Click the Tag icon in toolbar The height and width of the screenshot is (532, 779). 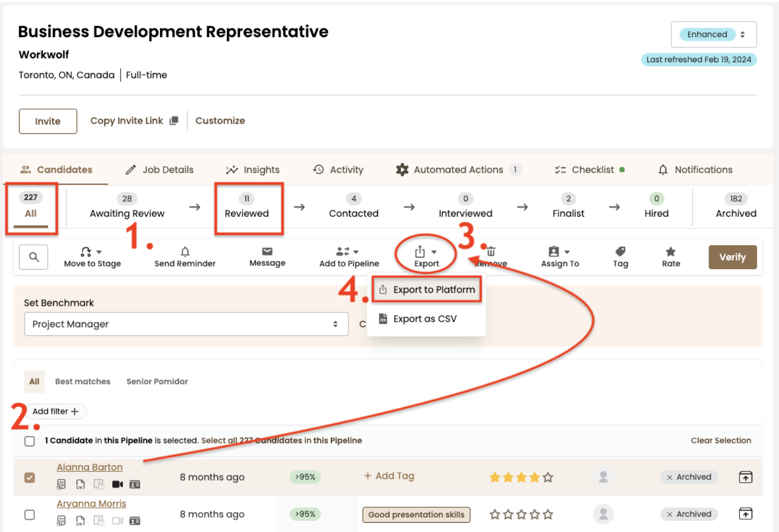tap(621, 252)
